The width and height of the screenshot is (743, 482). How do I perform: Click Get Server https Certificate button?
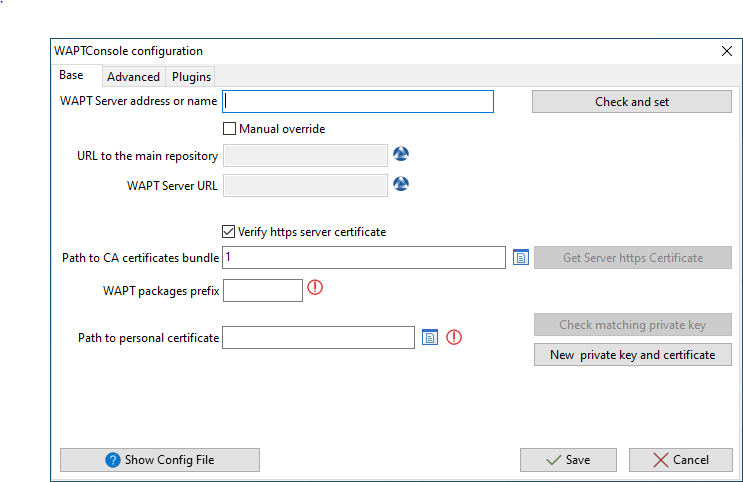pos(633,257)
